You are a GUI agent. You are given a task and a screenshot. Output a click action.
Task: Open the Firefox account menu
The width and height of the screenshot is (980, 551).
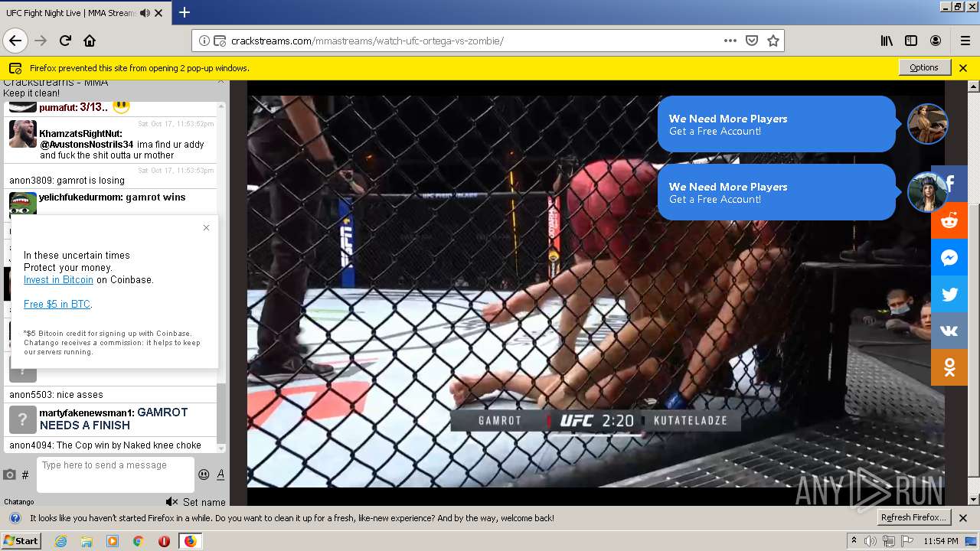click(936, 41)
